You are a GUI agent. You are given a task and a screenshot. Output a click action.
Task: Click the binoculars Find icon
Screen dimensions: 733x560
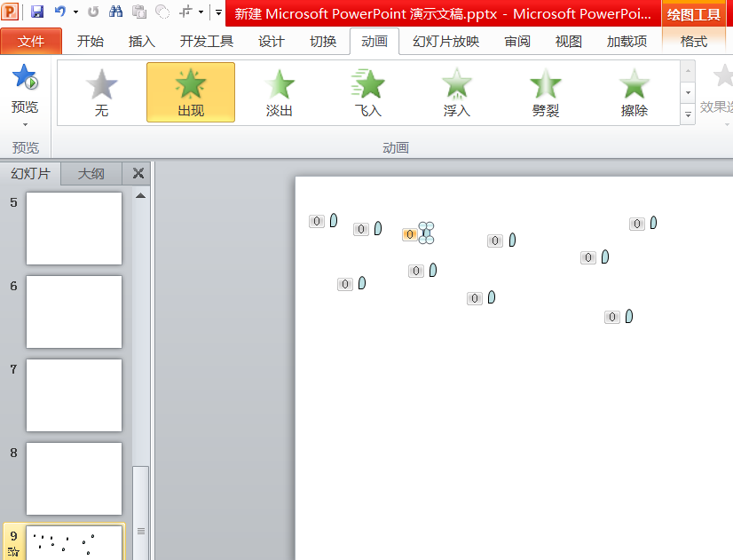click(116, 12)
